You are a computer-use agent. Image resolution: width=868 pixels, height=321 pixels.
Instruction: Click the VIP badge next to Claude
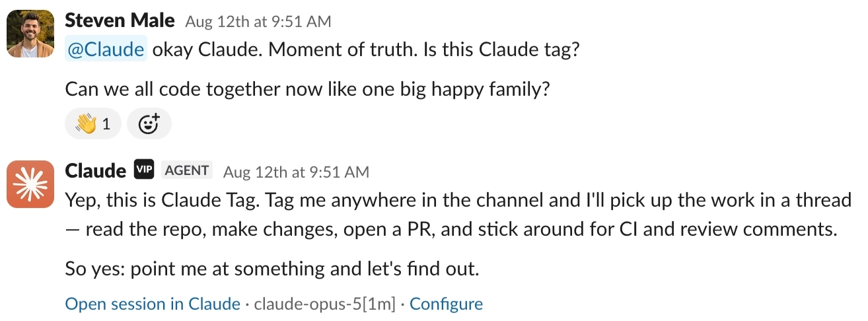[144, 170]
